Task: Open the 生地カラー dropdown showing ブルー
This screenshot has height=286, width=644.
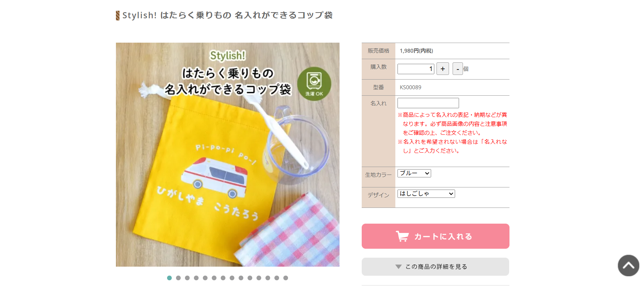Action: pos(414,173)
